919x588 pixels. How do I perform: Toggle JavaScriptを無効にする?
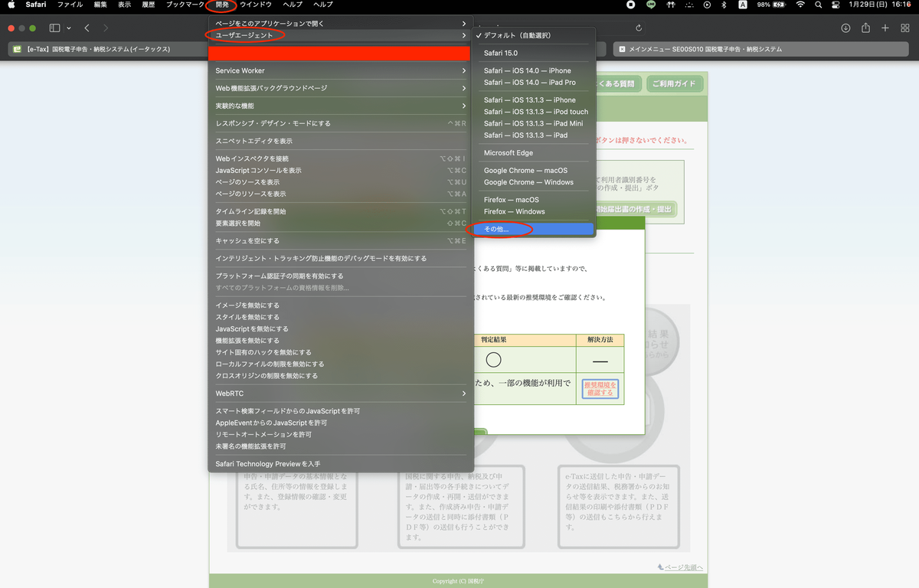click(341, 328)
